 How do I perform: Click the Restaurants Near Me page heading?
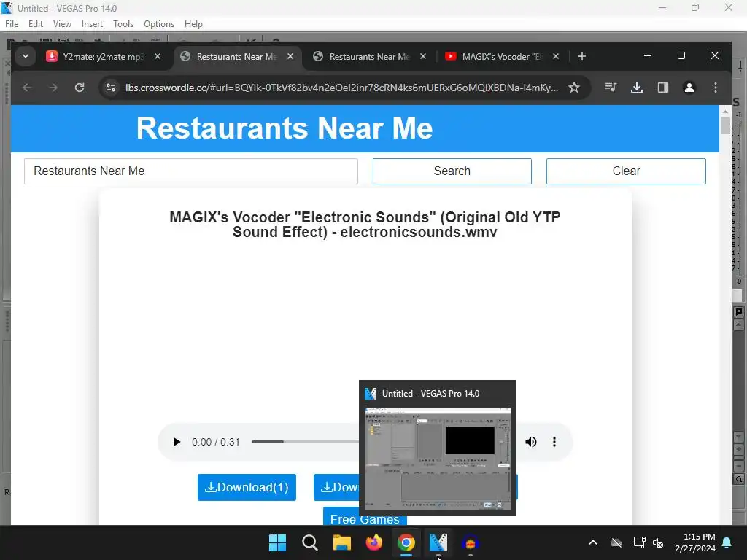click(285, 128)
